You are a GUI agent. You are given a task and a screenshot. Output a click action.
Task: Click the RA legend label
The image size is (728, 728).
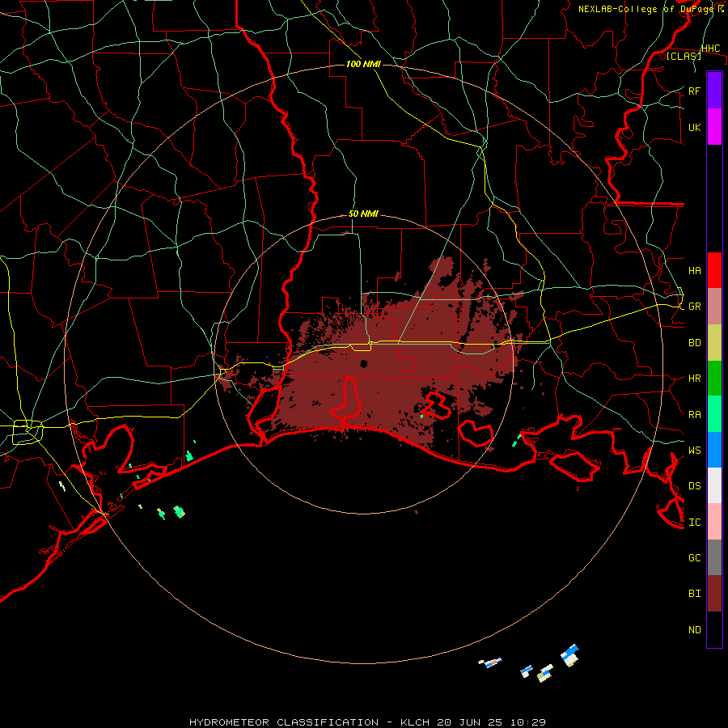click(694, 415)
